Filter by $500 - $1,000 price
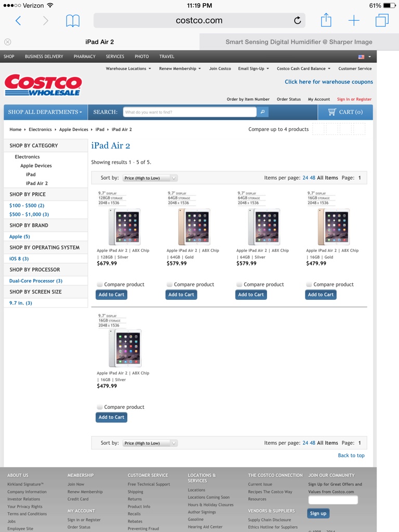The height and width of the screenshot is (532, 399). point(29,214)
